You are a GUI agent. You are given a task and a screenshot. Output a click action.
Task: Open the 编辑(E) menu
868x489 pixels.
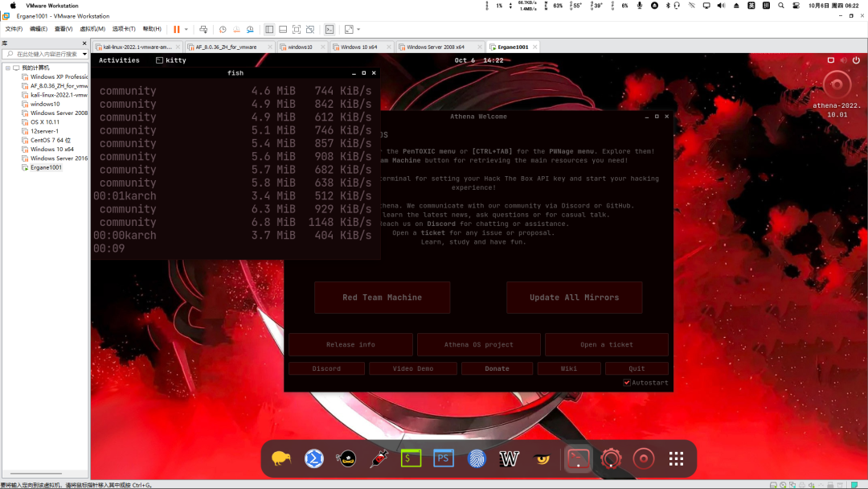click(39, 29)
